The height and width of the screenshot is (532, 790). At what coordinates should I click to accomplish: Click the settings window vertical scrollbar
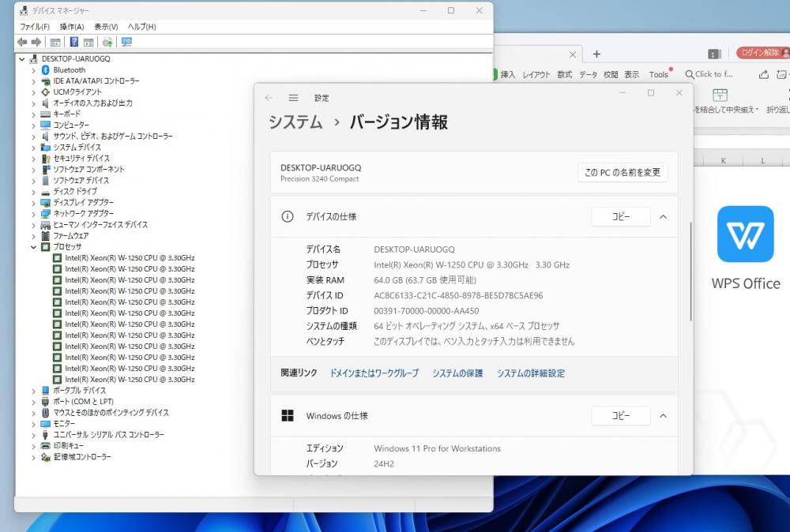pos(690,272)
